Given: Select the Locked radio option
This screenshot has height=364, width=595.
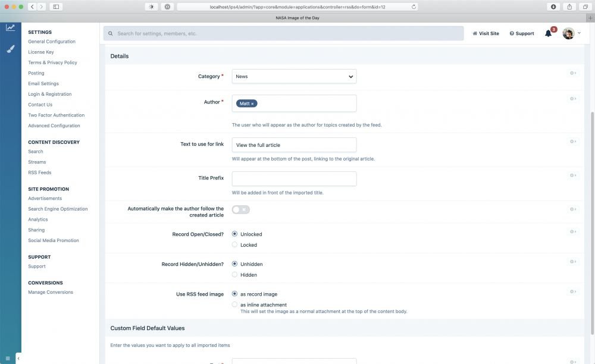Looking at the screenshot, I should (x=235, y=244).
